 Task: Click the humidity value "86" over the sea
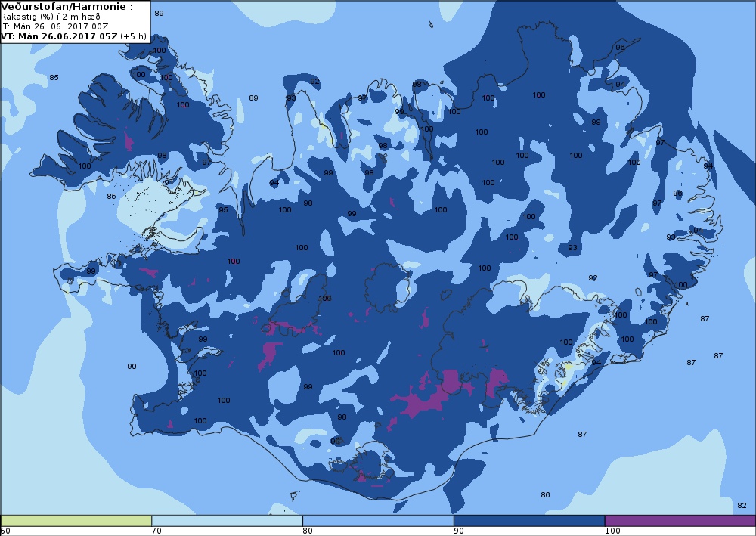point(545,494)
